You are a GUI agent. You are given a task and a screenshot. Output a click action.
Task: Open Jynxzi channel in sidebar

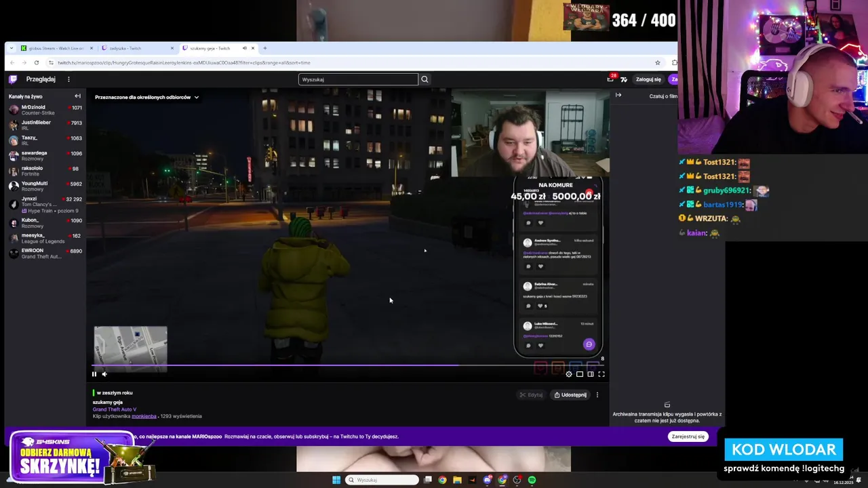pyautogui.click(x=45, y=205)
